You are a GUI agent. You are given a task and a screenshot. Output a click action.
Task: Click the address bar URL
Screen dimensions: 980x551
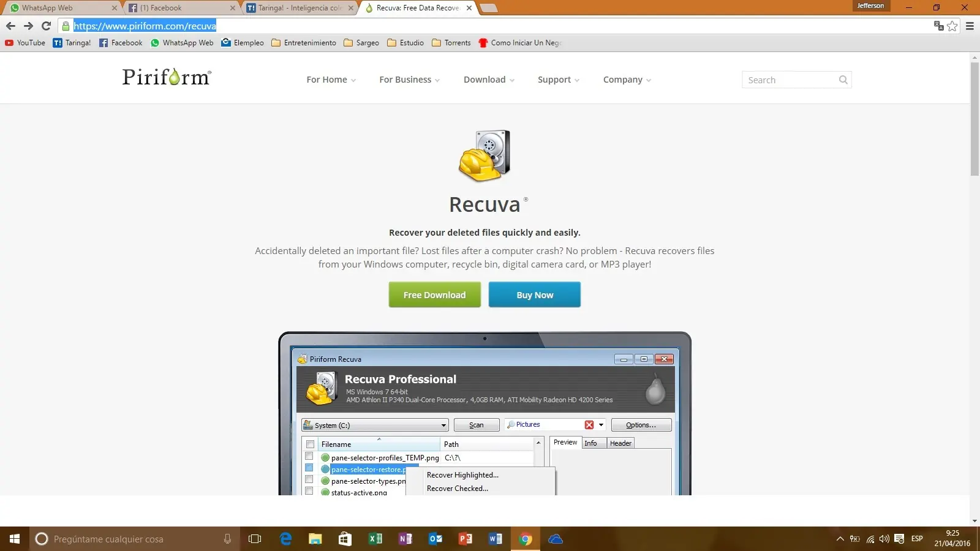(x=145, y=26)
